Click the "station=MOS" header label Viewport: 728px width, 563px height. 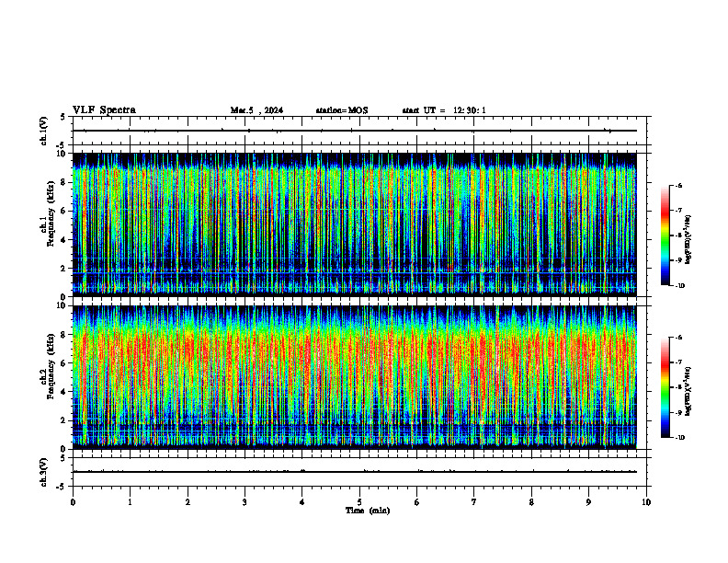[x=342, y=110]
